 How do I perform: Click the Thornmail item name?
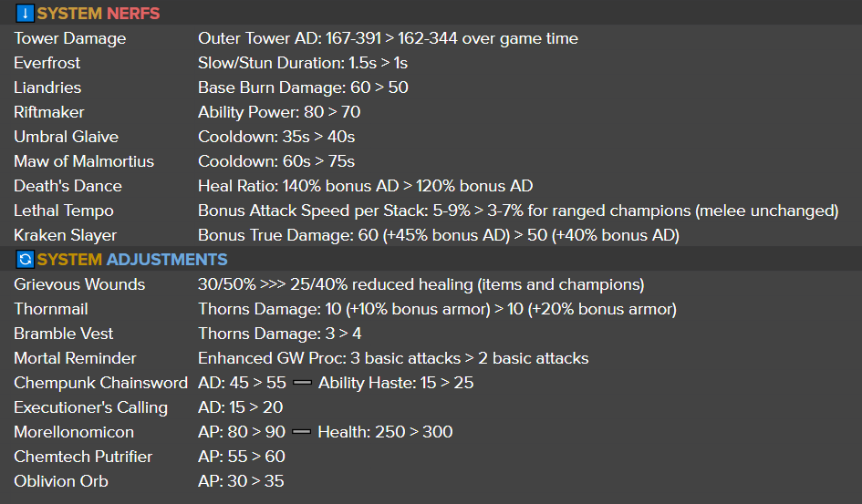coord(50,309)
